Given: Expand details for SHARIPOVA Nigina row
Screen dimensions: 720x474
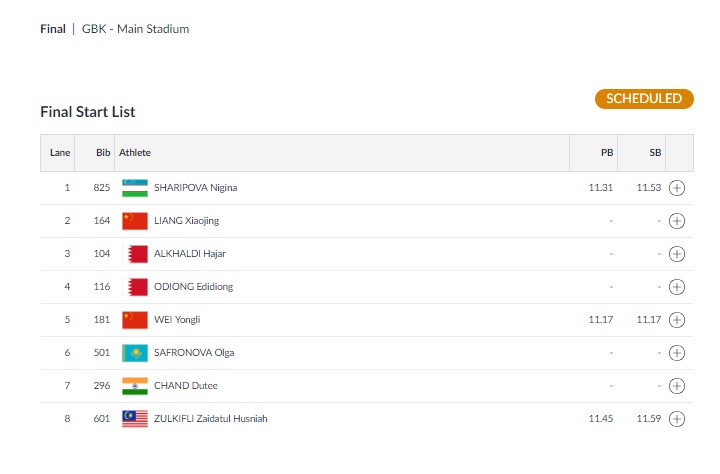Looking at the screenshot, I should pyautogui.click(x=676, y=188).
